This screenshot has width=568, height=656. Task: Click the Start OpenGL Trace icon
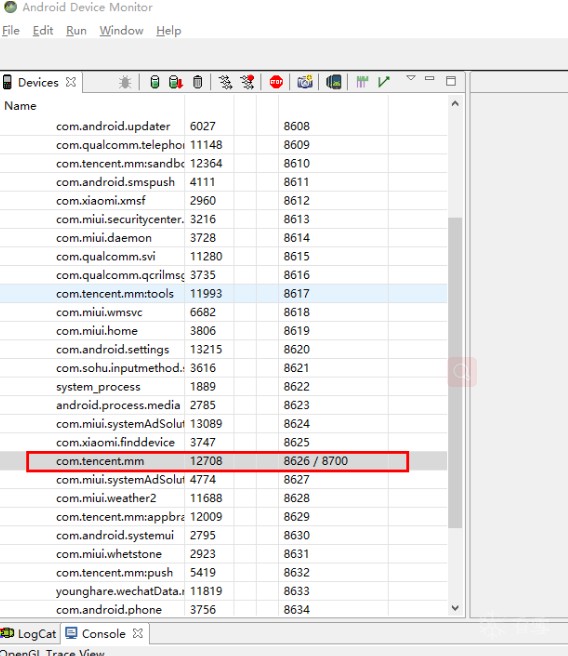[x=384, y=82]
